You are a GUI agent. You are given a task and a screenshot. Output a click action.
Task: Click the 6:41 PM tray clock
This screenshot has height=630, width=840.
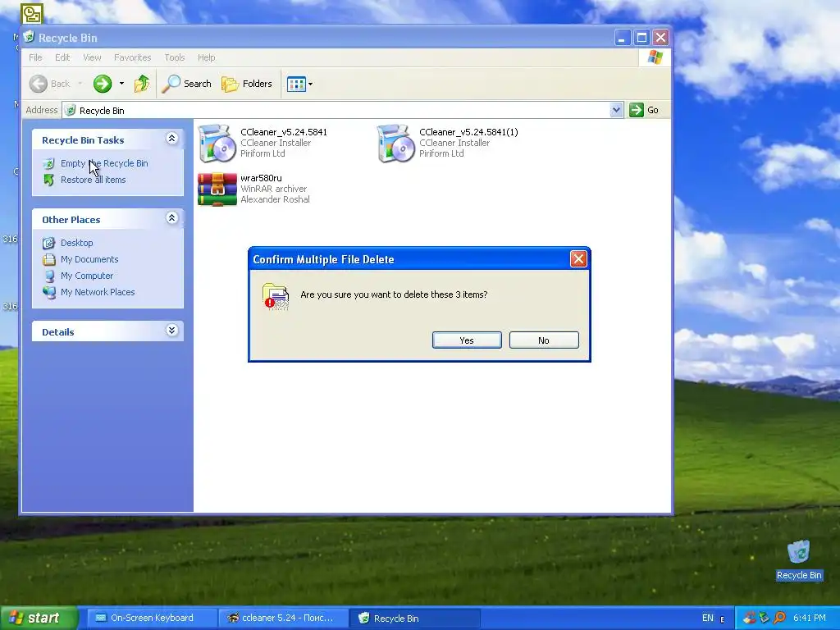pyautogui.click(x=810, y=619)
